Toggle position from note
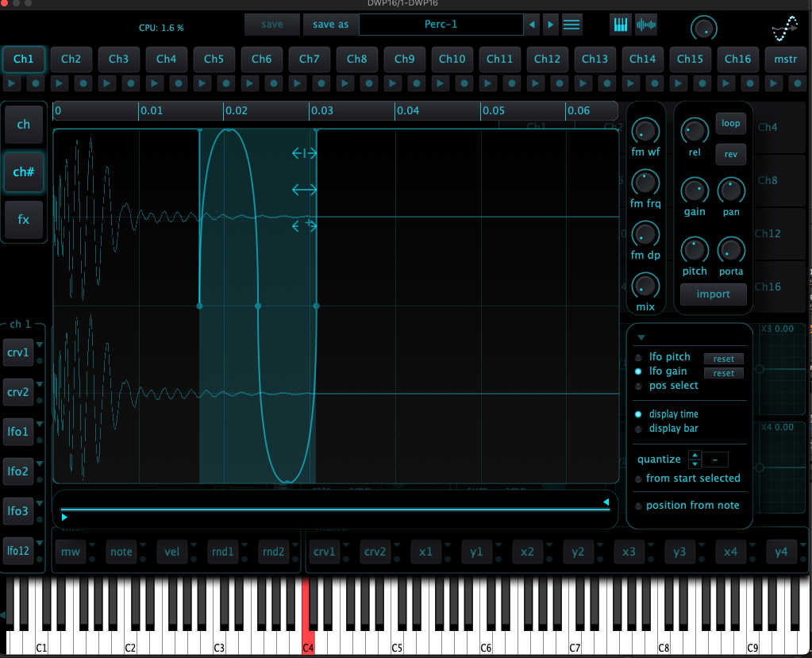Viewport: 812px width, 658px height. tap(639, 506)
